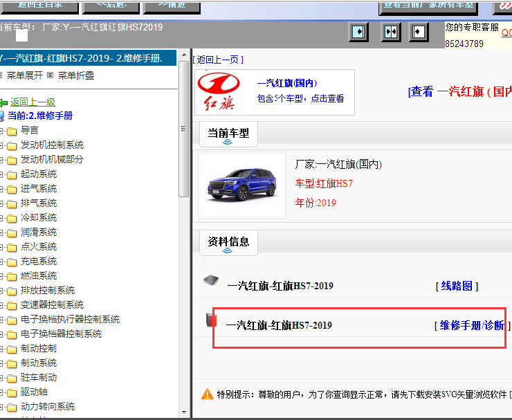512x420 pixels.
Task: Expand the 电子换档执行器控制系统 tree node
Action: point(1,320)
